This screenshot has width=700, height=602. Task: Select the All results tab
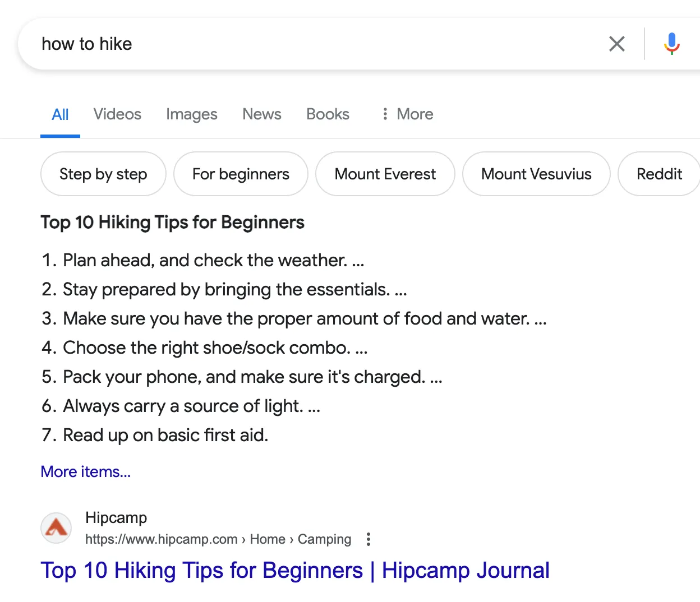[60, 115]
